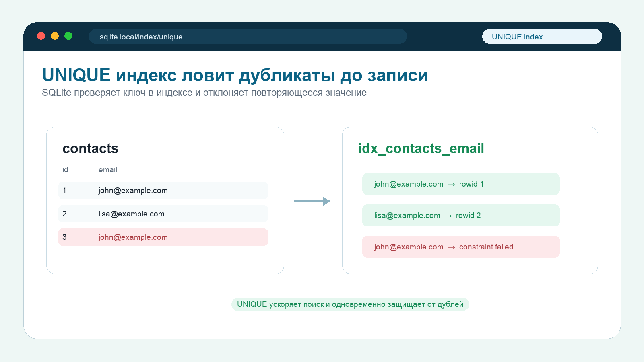Click the footer note 'UNIQUE ускоряет поиск'
This screenshot has width=644, height=362.
(350, 304)
